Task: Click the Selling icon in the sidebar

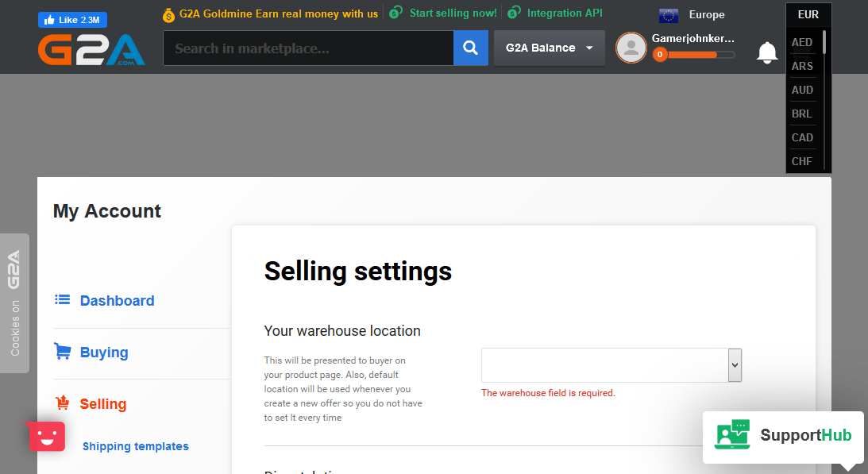Action: [63, 403]
